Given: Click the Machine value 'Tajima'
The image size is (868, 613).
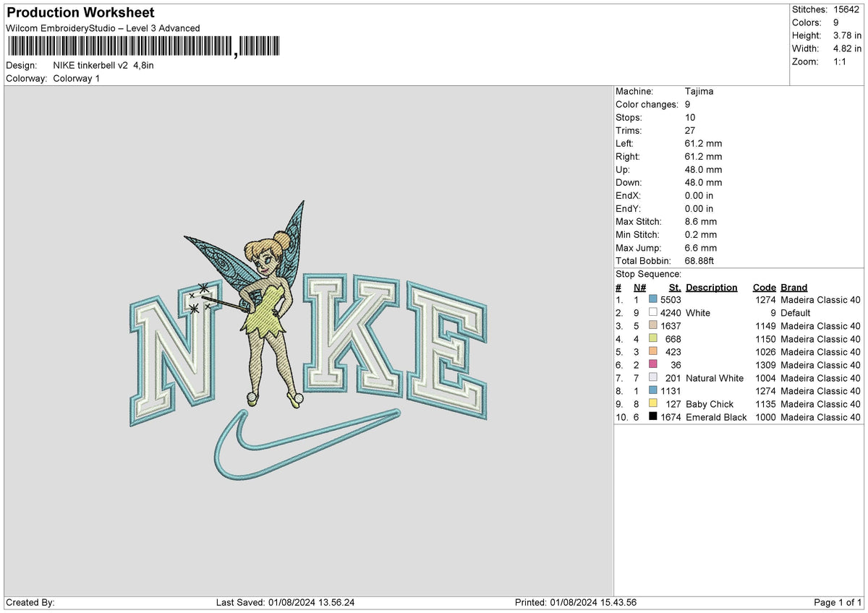Looking at the screenshot, I should tap(699, 91).
